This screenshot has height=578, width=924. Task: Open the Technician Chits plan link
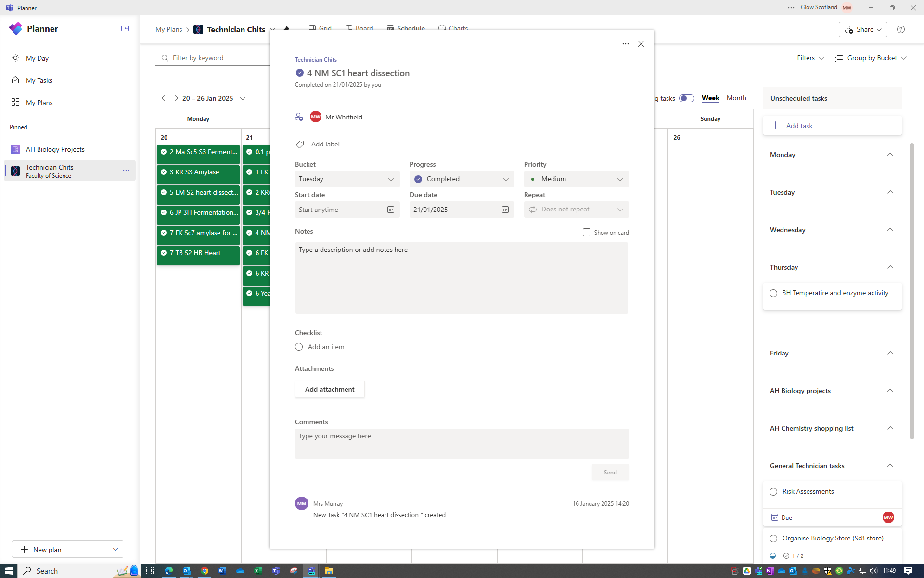(316, 60)
